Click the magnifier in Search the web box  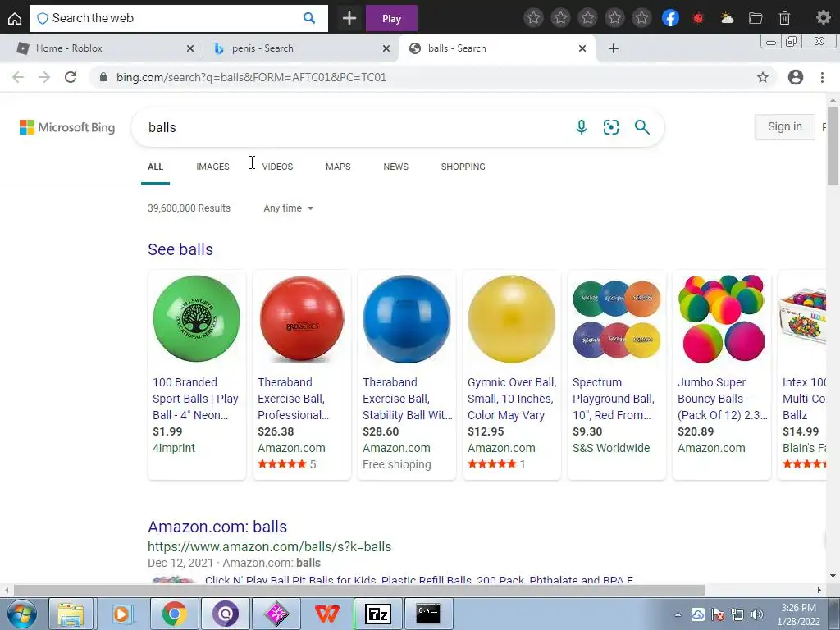309,18
